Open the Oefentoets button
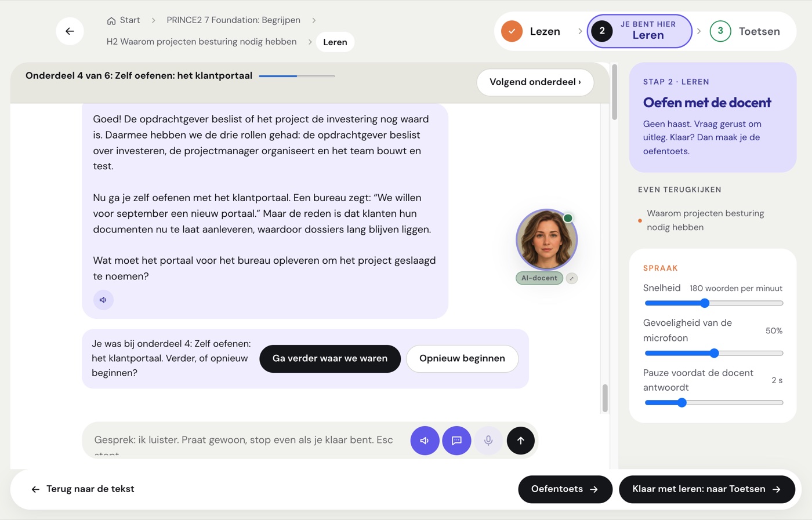Screen dimensions: 812x520 point(565,489)
